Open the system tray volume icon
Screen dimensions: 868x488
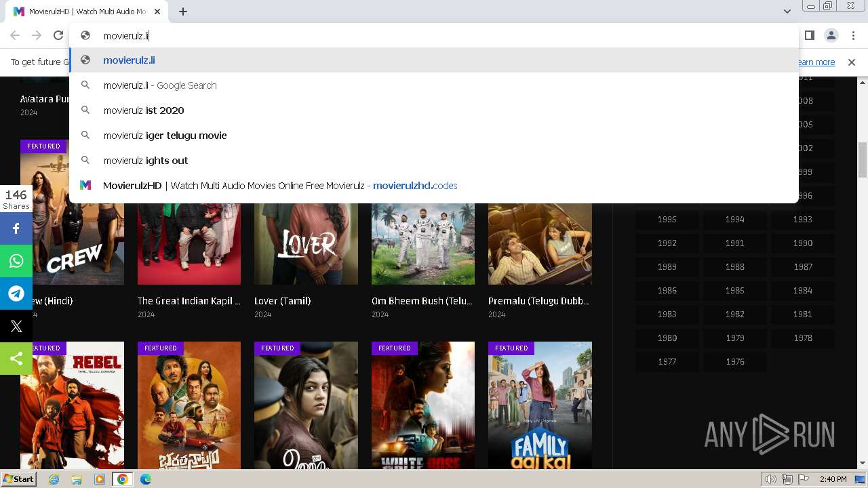pyautogui.click(x=770, y=479)
